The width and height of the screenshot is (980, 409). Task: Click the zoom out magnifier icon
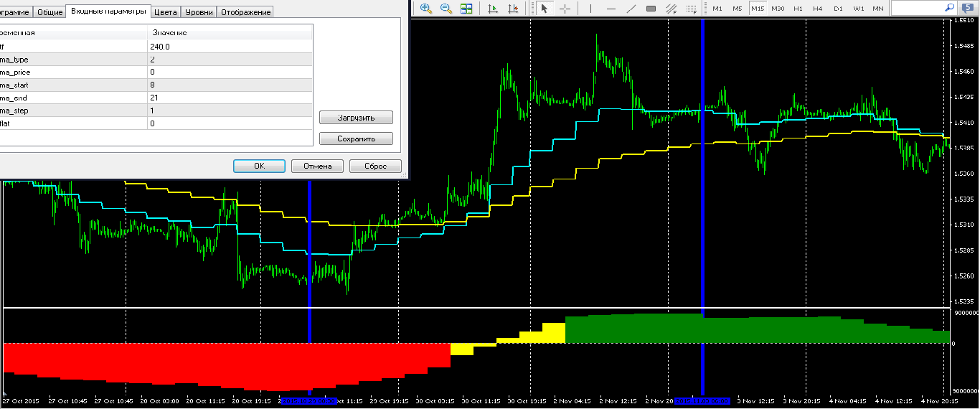446,9
